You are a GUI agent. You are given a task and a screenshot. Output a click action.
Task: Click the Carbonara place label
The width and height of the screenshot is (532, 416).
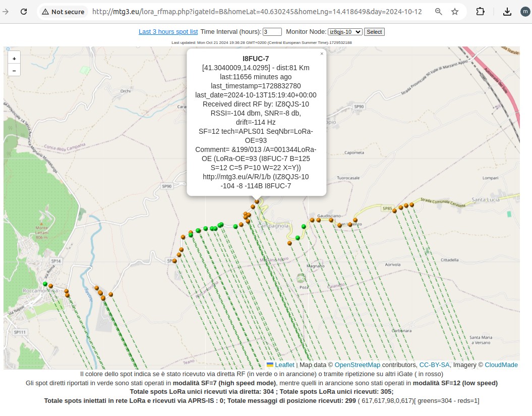point(402,330)
